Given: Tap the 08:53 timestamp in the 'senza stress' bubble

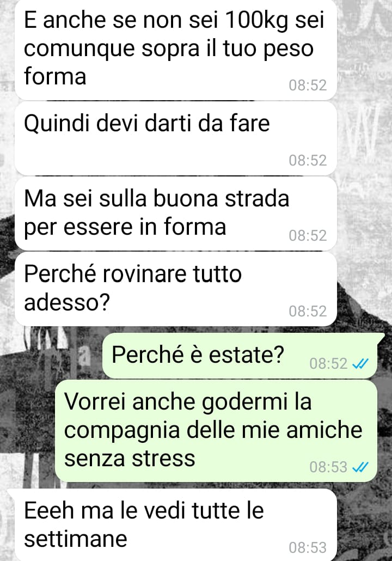Looking at the screenshot, I should click(x=328, y=467).
